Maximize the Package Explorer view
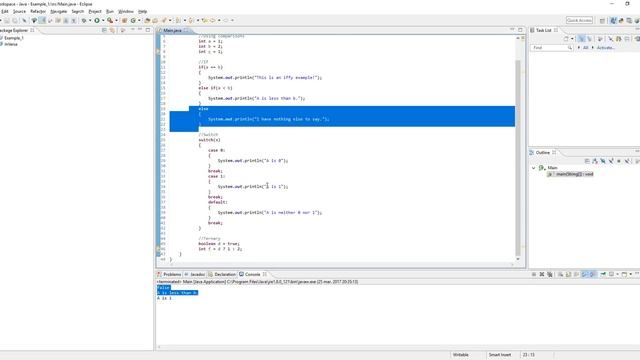This screenshot has width=640, height=360. tap(148, 30)
